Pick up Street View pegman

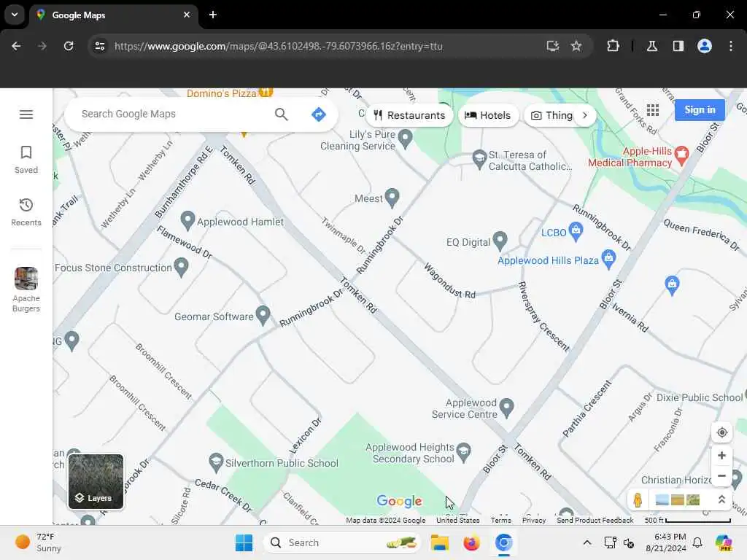(638, 499)
